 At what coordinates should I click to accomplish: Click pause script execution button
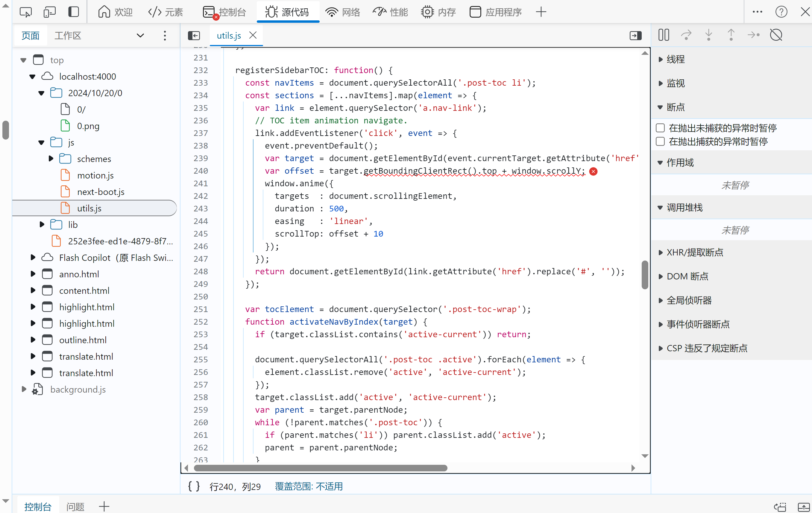click(663, 35)
